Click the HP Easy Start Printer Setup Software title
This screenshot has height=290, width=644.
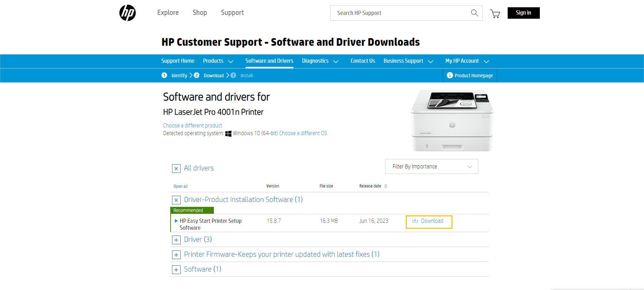click(210, 224)
